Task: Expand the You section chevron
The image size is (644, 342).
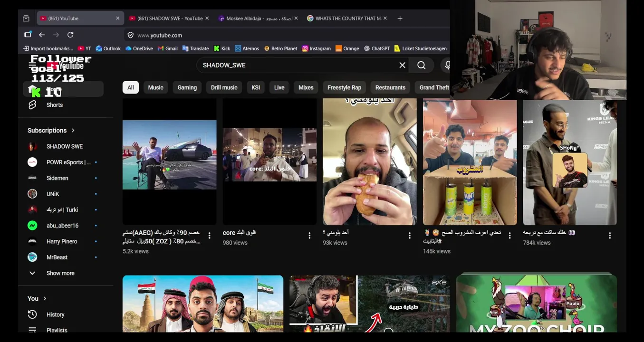Action: pyautogui.click(x=45, y=298)
